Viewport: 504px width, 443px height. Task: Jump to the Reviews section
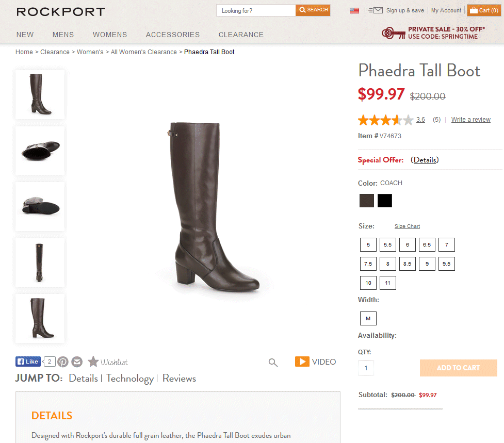point(179,379)
